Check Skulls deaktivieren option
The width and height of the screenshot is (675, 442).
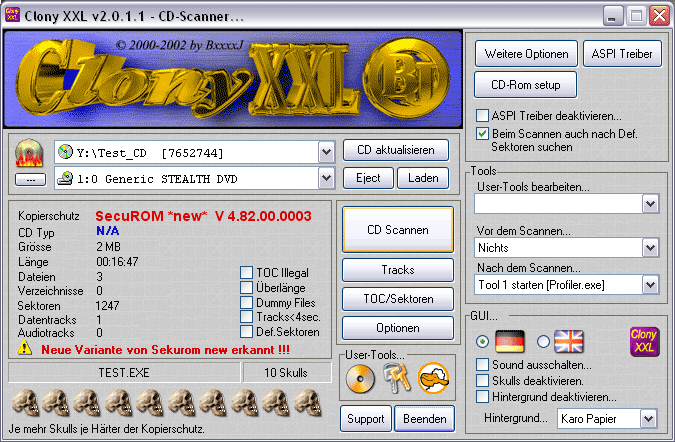click(482, 380)
